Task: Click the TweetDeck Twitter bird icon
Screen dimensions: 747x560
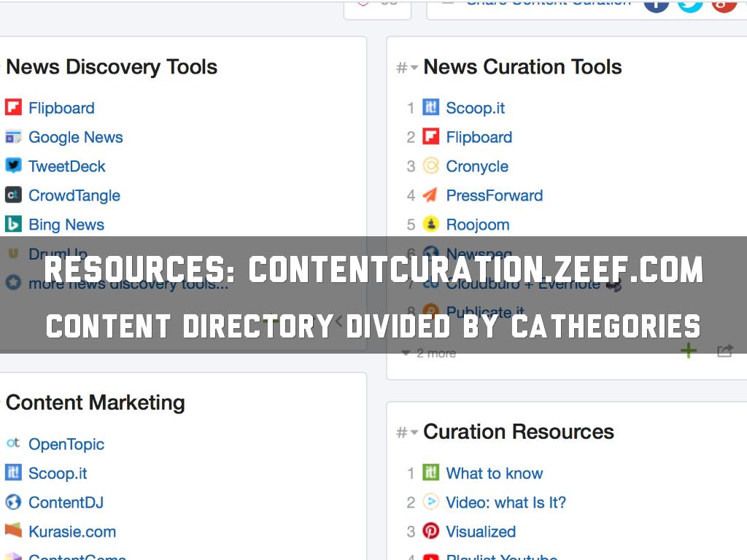Action: (x=13, y=166)
